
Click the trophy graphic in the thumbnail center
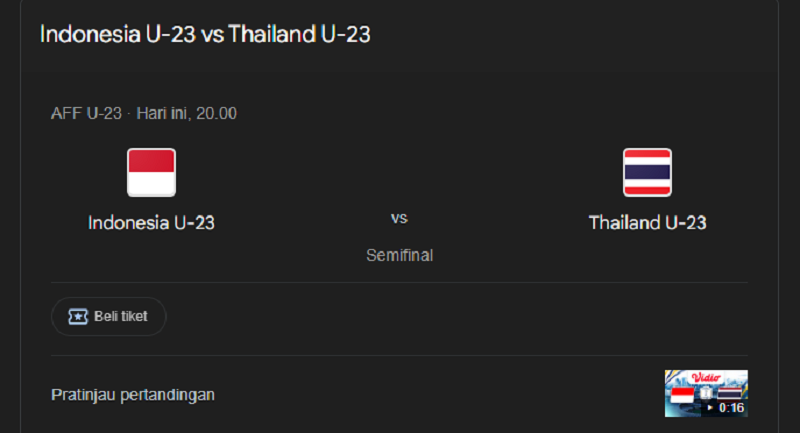(x=706, y=393)
